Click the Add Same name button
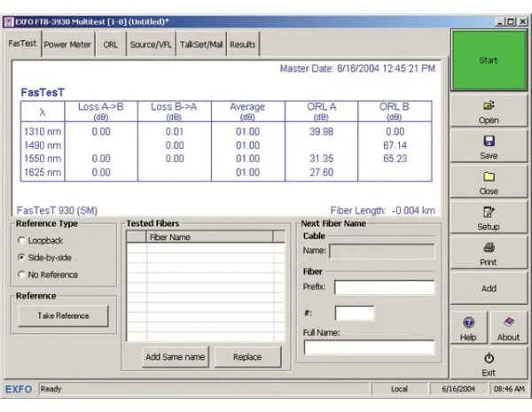532x412 pixels. [176, 357]
